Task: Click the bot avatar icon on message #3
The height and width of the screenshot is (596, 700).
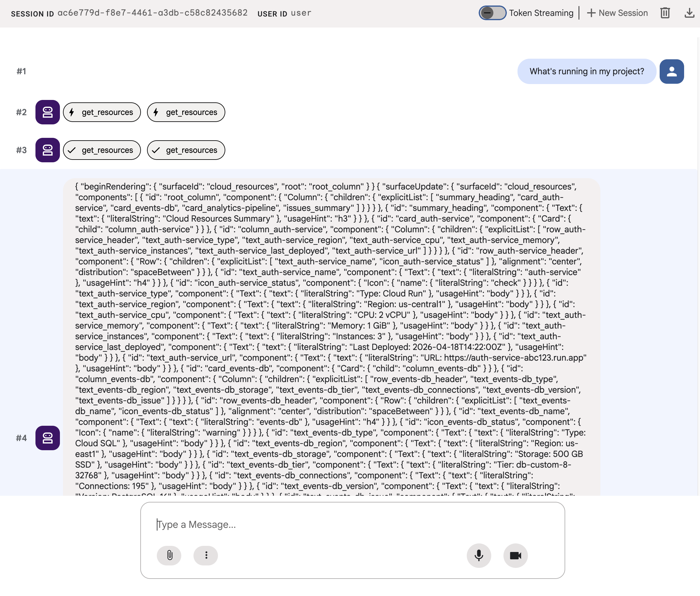Action: click(47, 150)
